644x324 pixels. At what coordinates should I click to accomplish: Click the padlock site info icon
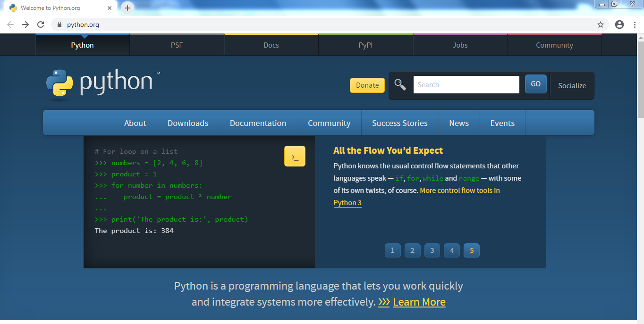tap(59, 25)
